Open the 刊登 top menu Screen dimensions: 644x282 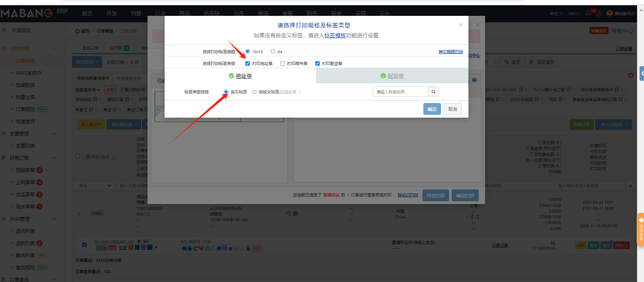(x=136, y=13)
